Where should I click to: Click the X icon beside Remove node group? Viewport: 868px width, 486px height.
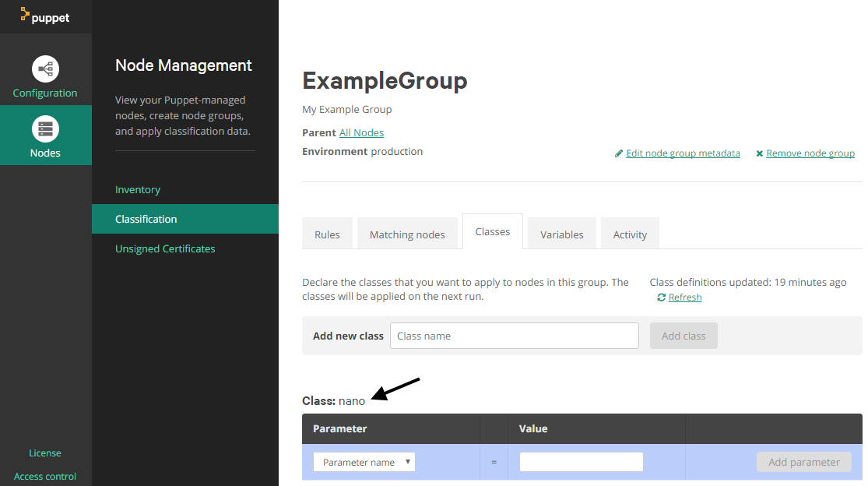click(760, 153)
